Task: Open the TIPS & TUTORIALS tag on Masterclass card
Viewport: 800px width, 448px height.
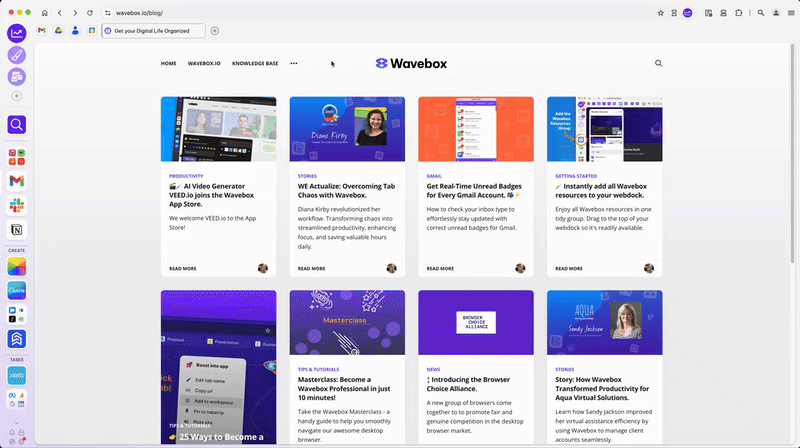Action: click(x=318, y=369)
